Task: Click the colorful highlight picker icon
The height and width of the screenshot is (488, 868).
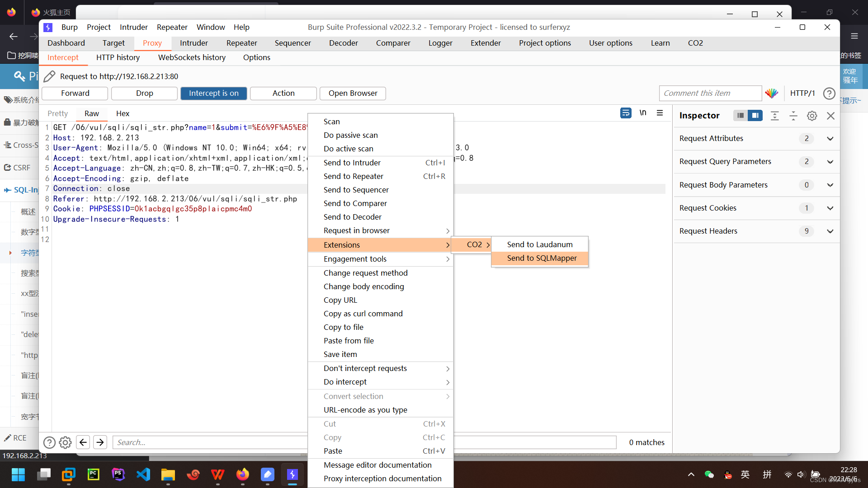Action: click(x=772, y=94)
